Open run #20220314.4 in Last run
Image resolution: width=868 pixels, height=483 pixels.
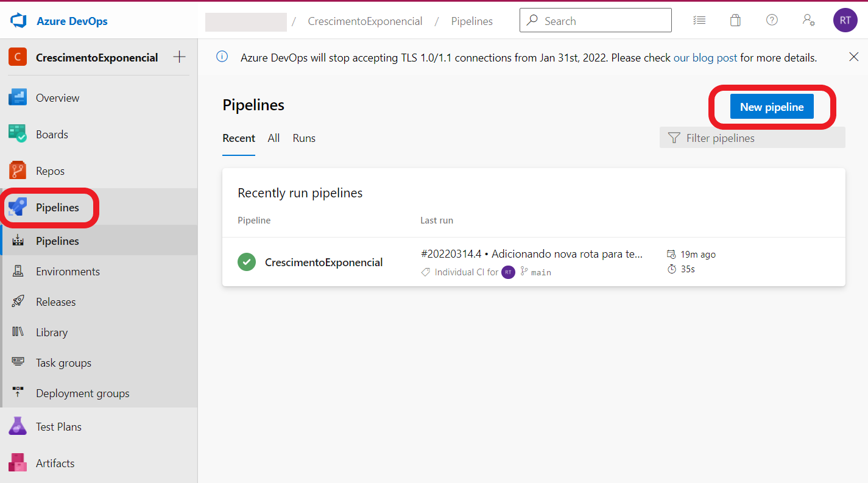pos(532,254)
